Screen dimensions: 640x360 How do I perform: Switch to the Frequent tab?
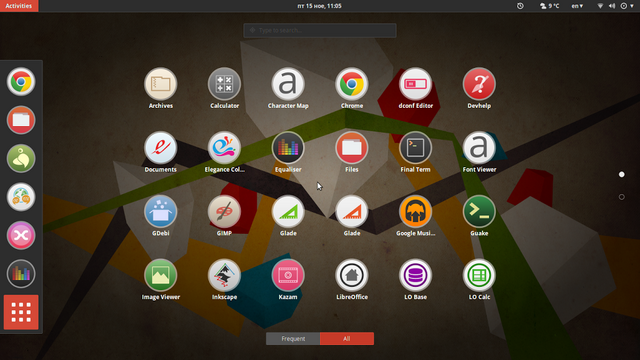[x=293, y=338]
